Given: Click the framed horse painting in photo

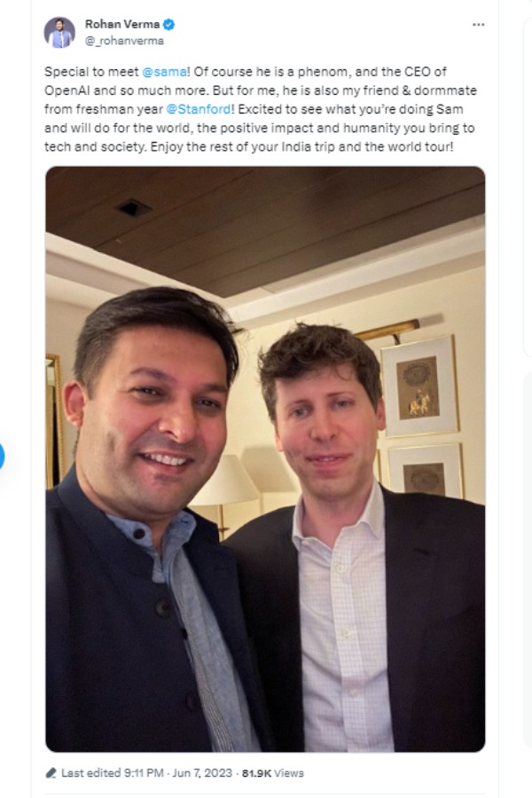Looking at the screenshot, I should pos(419,386).
